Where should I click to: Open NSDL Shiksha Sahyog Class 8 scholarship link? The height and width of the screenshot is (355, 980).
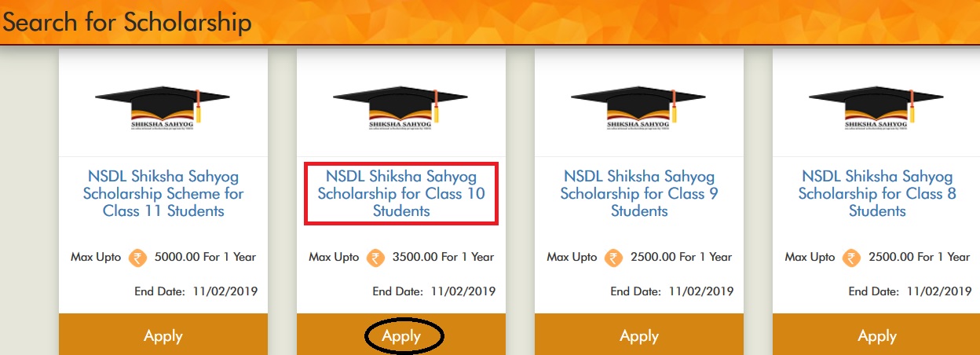click(877, 194)
